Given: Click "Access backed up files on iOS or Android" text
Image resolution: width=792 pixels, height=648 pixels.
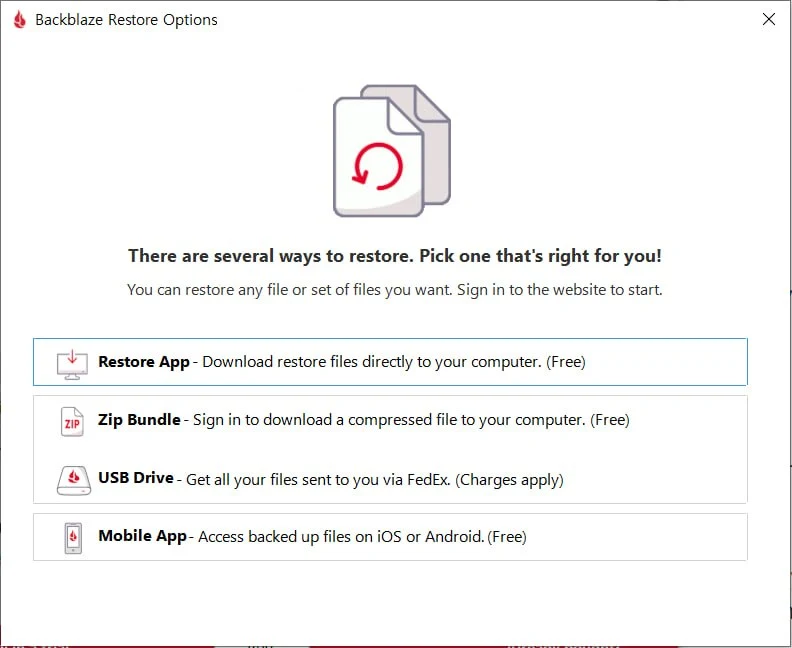Looking at the screenshot, I should coord(341,537).
